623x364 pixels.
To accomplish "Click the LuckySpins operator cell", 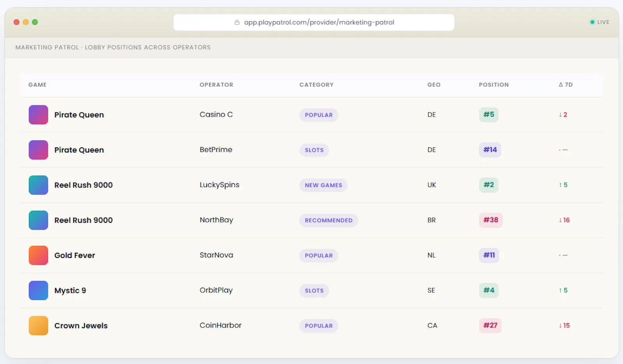I will point(220,185).
